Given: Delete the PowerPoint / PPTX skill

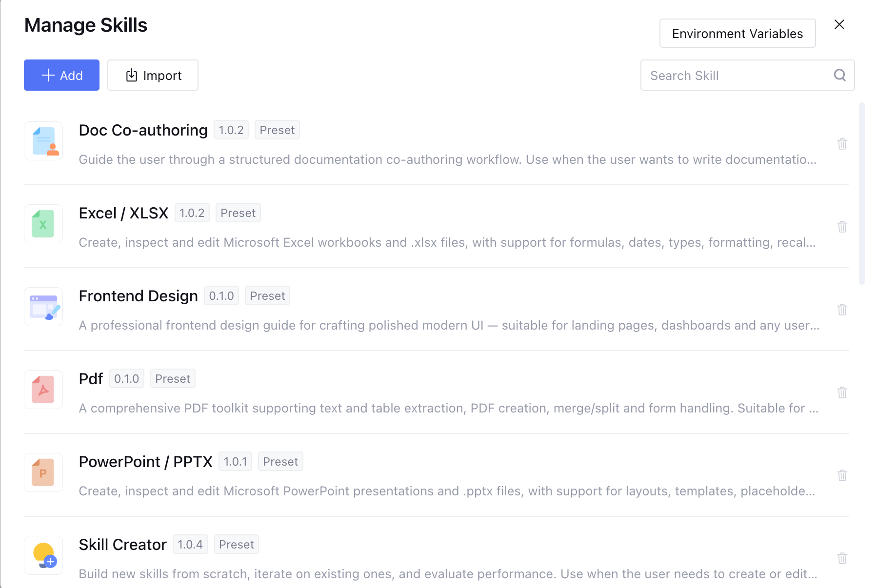Looking at the screenshot, I should coord(842,475).
